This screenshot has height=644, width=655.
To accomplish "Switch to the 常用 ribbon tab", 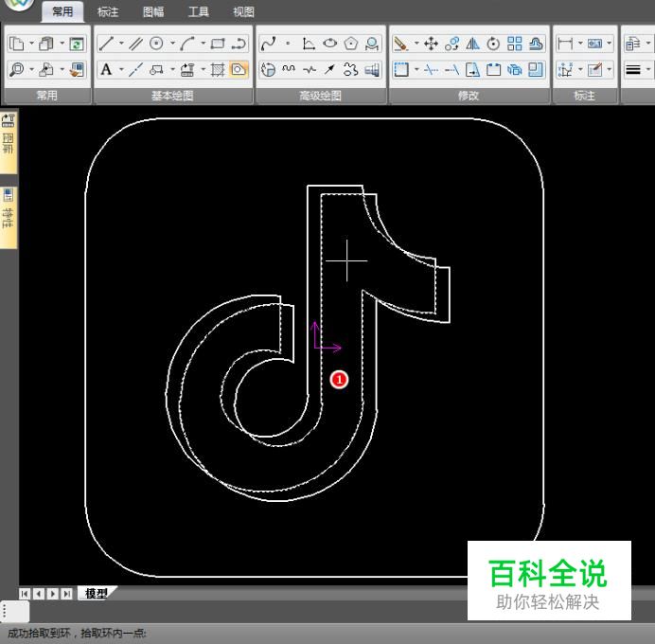I will point(62,11).
